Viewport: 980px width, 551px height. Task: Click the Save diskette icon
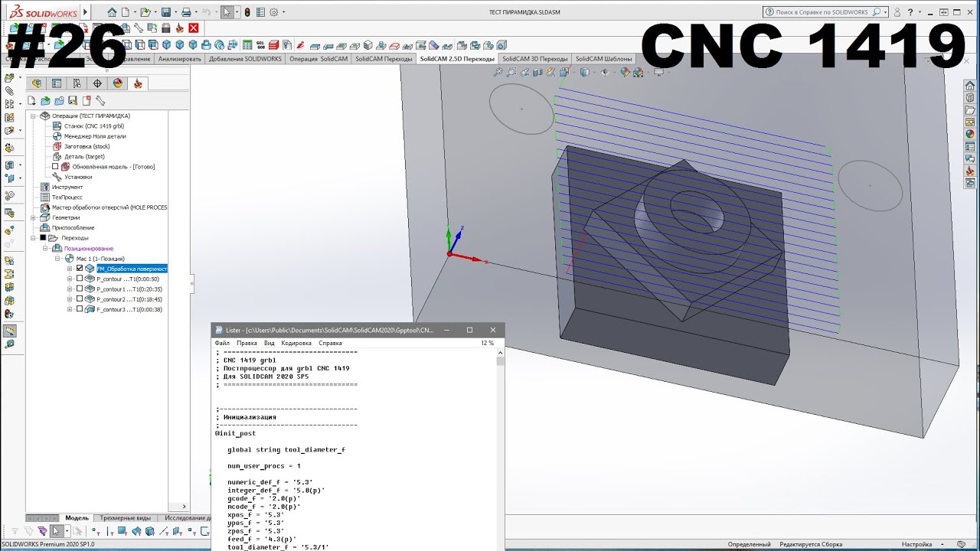click(166, 12)
